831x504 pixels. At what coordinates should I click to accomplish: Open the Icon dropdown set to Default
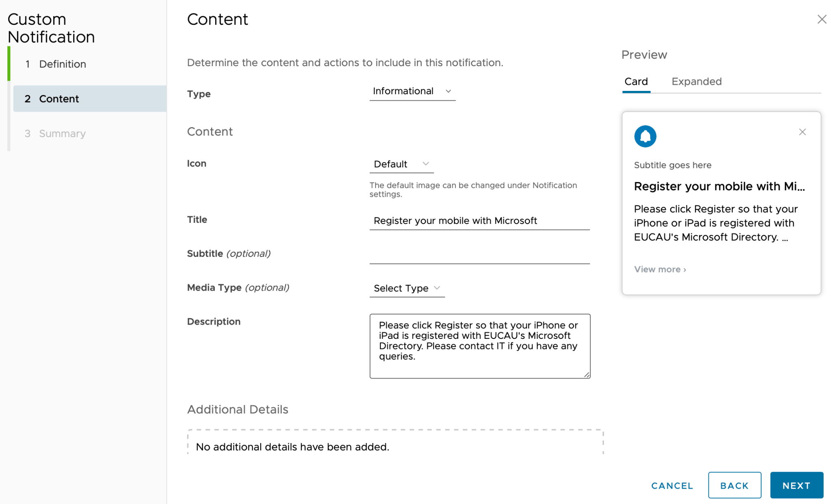click(401, 164)
